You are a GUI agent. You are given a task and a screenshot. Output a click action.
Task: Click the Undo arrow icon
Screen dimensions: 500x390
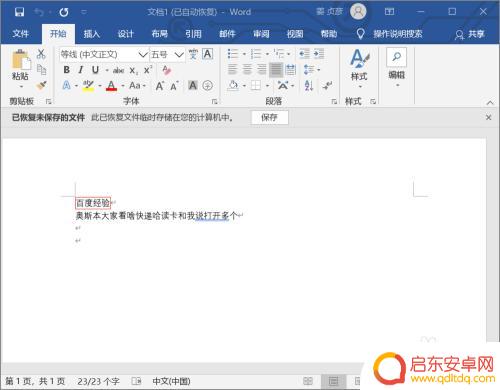click(39, 12)
